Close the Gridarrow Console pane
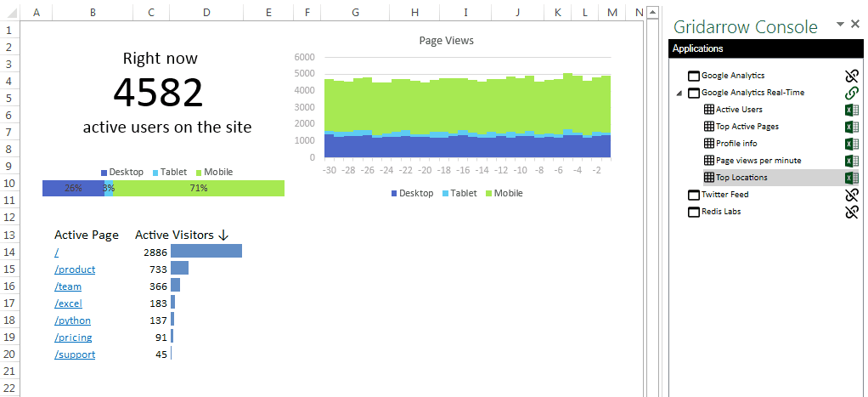 point(855,23)
